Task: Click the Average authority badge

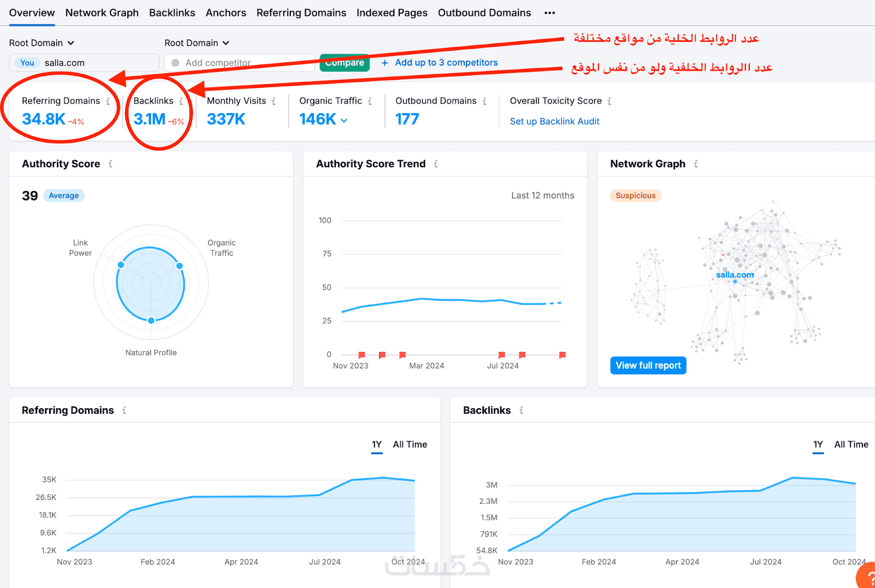Action: 64,196
